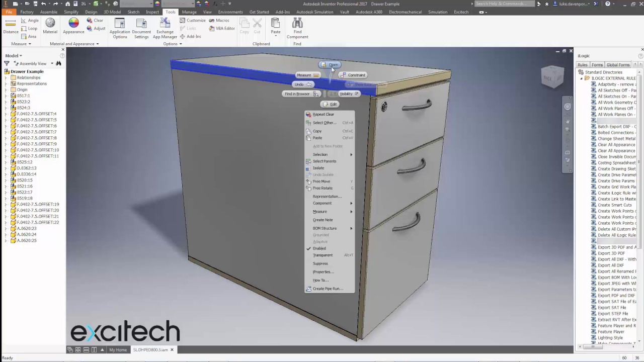Click the Find Component binoculars

[x=297, y=28]
